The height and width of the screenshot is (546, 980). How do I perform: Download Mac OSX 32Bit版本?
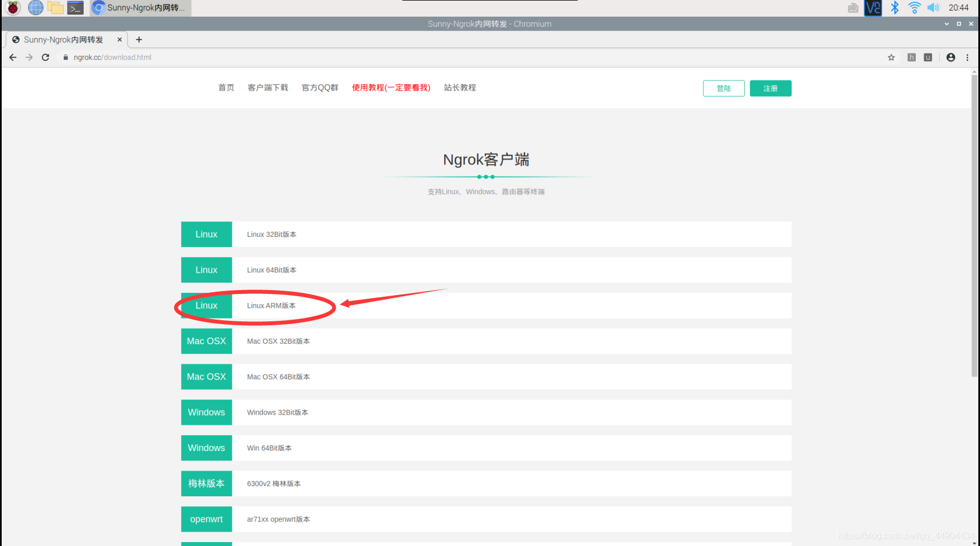pyautogui.click(x=278, y=341)
